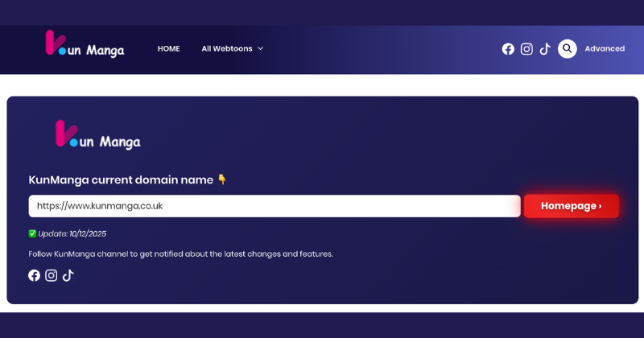Open the TikTok icon below the follow text
Viewport: 644px width, 338px height.
[68, 275]
